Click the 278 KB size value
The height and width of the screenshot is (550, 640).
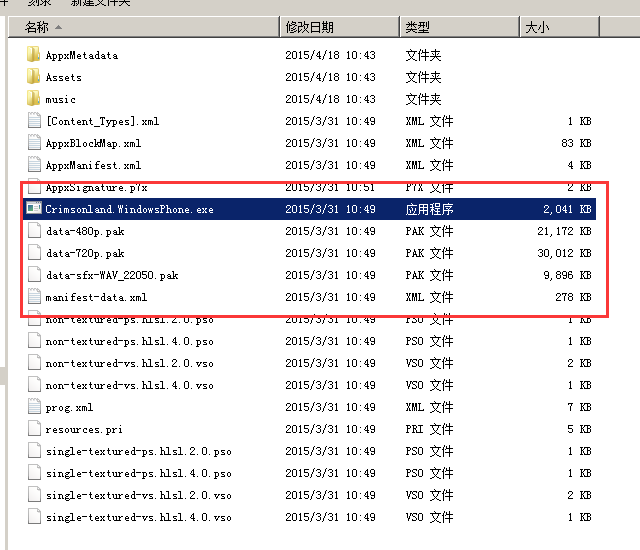tap(573, 297)
